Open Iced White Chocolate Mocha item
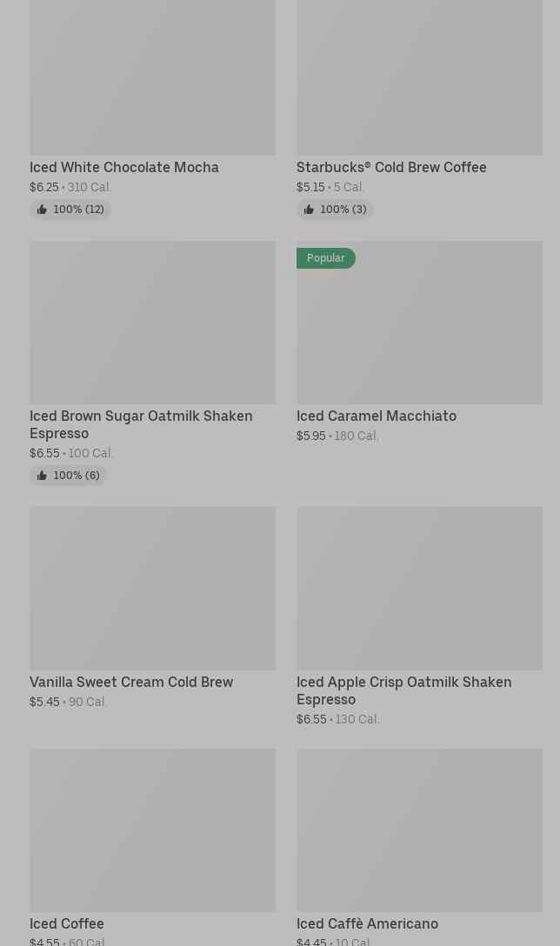This screenshot has width=560, height=946. click(x=124, y=167)
